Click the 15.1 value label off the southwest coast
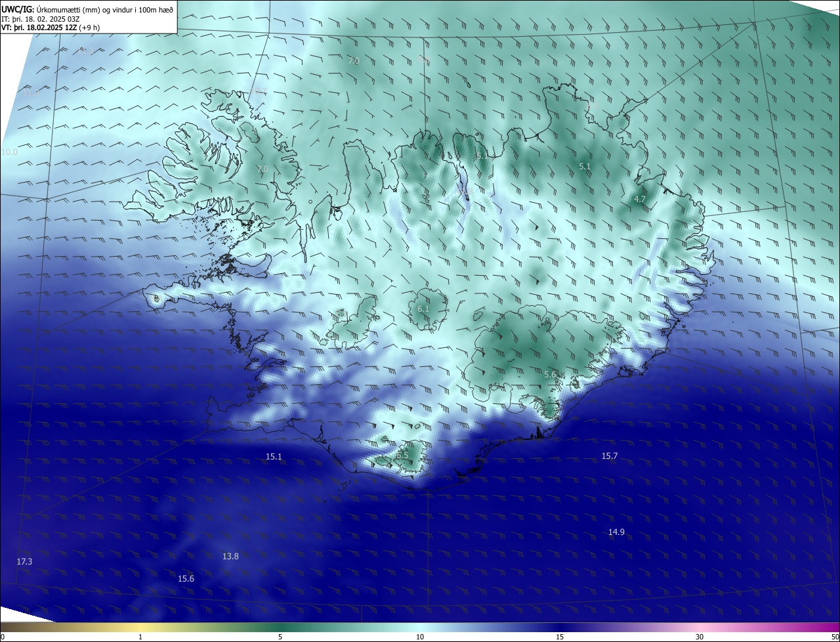The height and width of the screenshot is (642, 840). (274, 456)
